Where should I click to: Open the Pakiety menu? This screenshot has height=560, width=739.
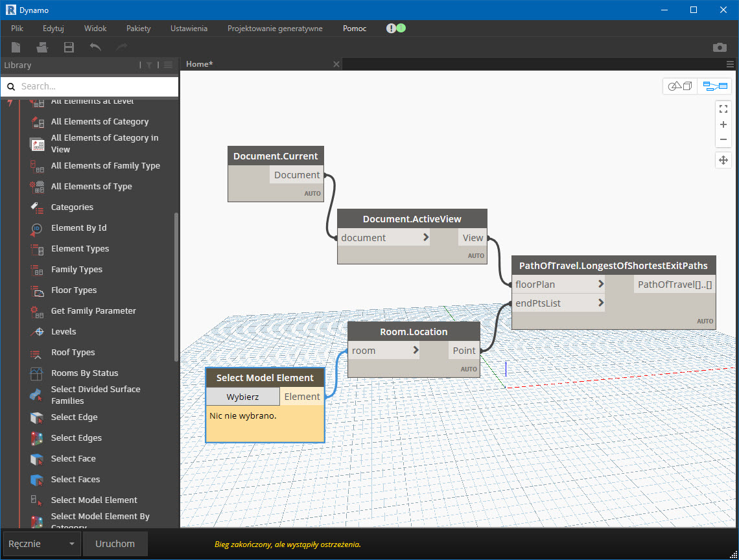139,29
